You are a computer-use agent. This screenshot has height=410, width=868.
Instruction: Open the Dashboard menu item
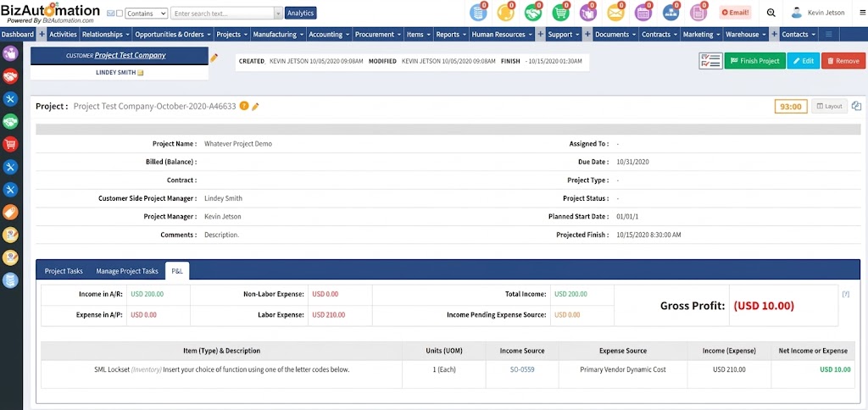pos(17,34)
